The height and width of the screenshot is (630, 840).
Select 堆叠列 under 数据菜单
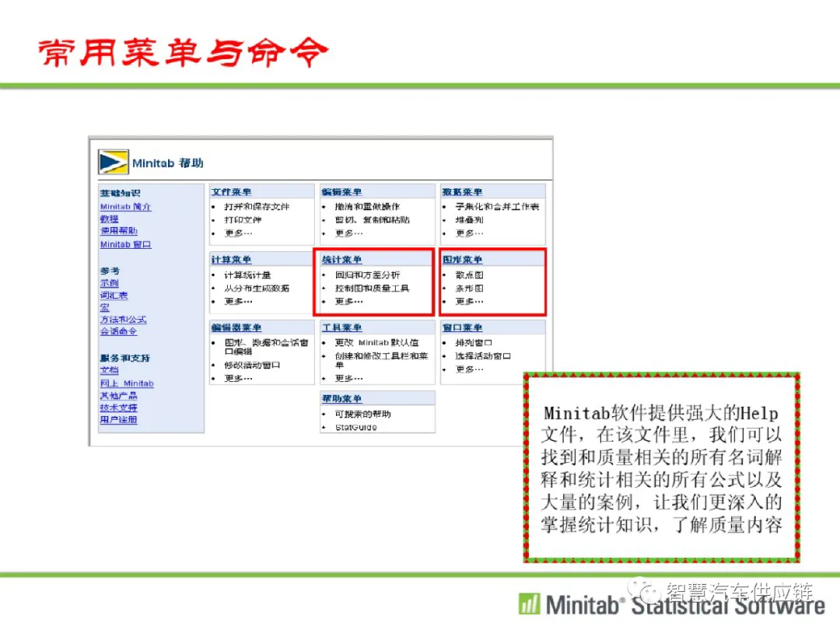(x=469, y=220)
